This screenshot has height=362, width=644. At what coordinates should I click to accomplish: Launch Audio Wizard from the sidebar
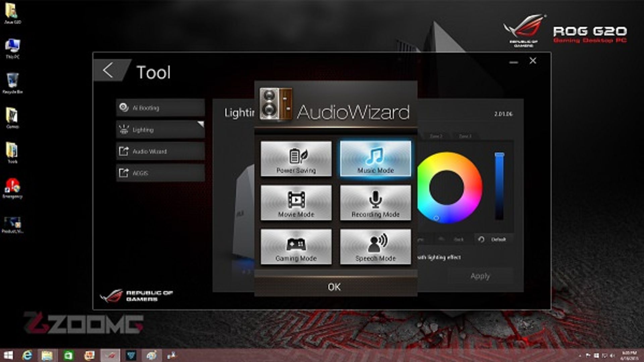tap(160, 151)
